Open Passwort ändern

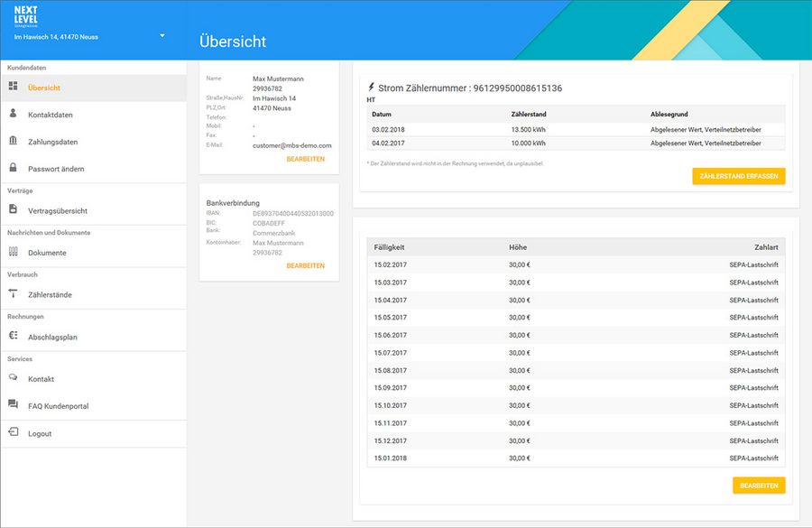pos(93,169)
